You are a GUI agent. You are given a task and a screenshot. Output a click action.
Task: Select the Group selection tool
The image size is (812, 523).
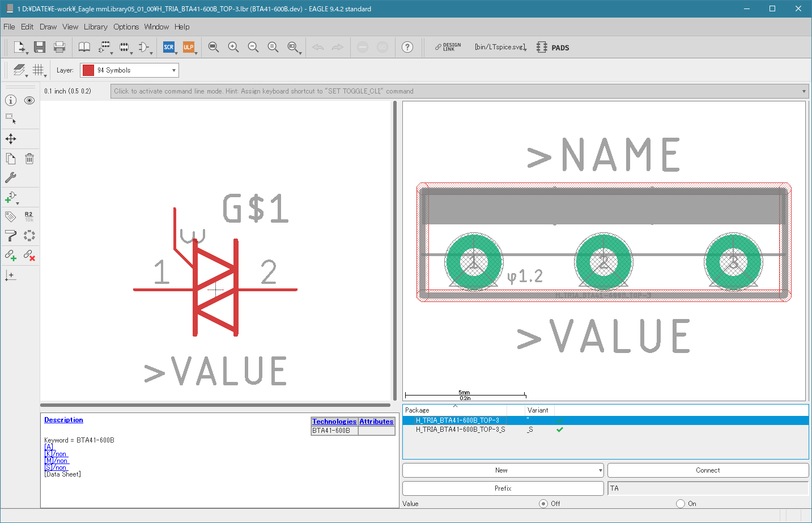click(x=11, y=119)
